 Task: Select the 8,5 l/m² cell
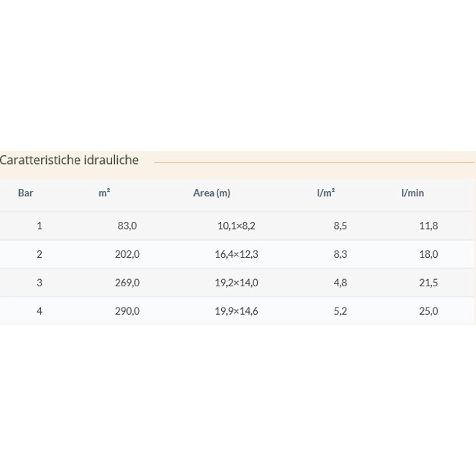click(x=341, y=226)
